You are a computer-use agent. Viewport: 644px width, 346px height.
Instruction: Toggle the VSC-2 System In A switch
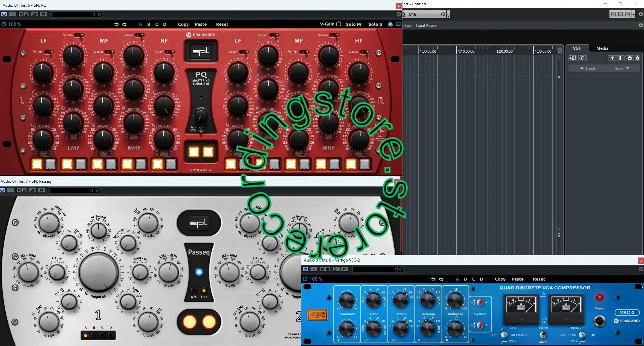click(x=480, y=302)
